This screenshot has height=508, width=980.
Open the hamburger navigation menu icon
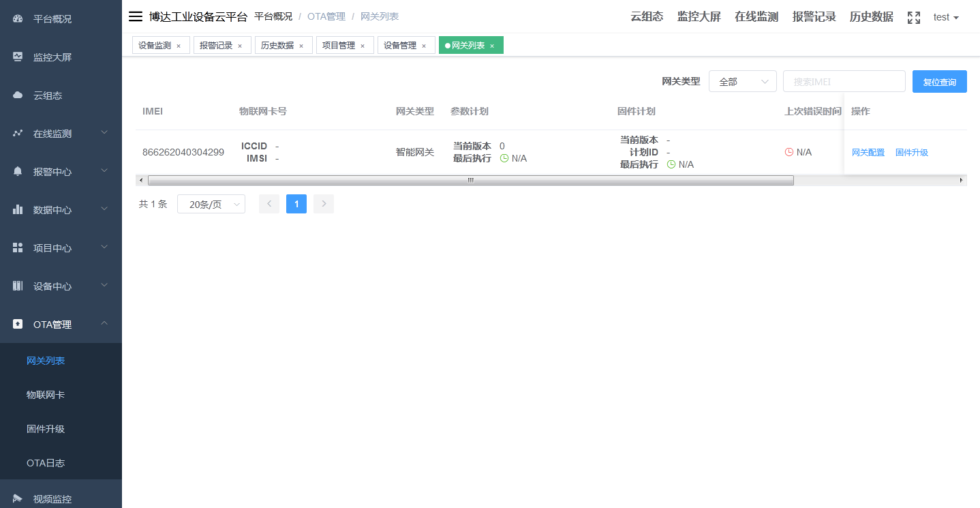point(135,16)
